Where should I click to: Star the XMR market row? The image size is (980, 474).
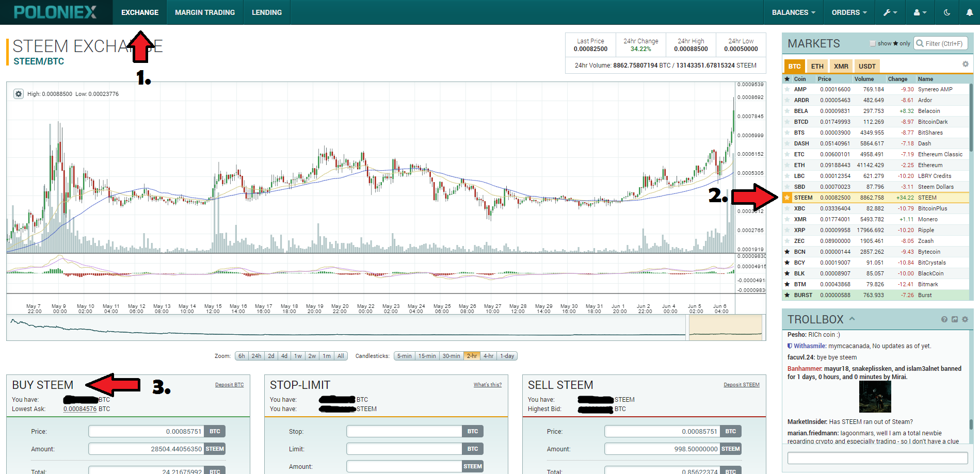(787, 219)
